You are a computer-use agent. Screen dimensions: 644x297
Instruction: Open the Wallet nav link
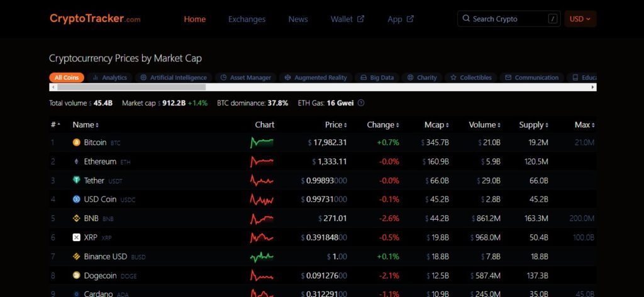tap(347, 19)
